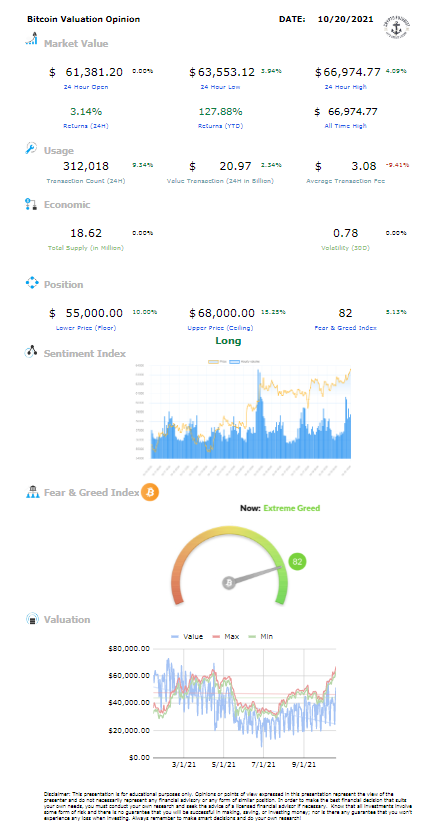This screenshot has width=446, height=837.
Task: Click the Position section diamond icon
Action: 32,283
